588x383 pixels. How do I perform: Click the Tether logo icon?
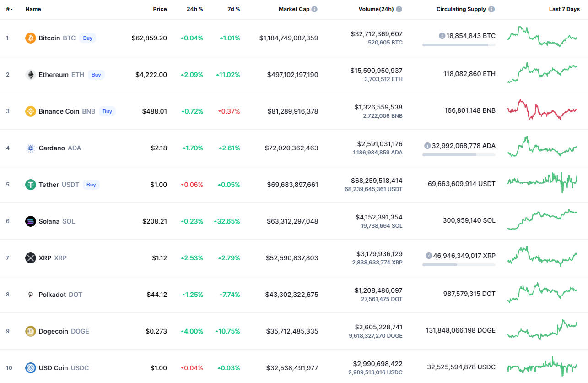click(31, 185)
